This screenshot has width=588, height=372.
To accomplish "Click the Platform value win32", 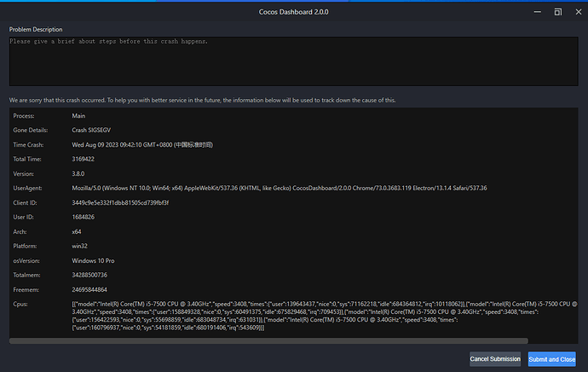I will 83,246.
